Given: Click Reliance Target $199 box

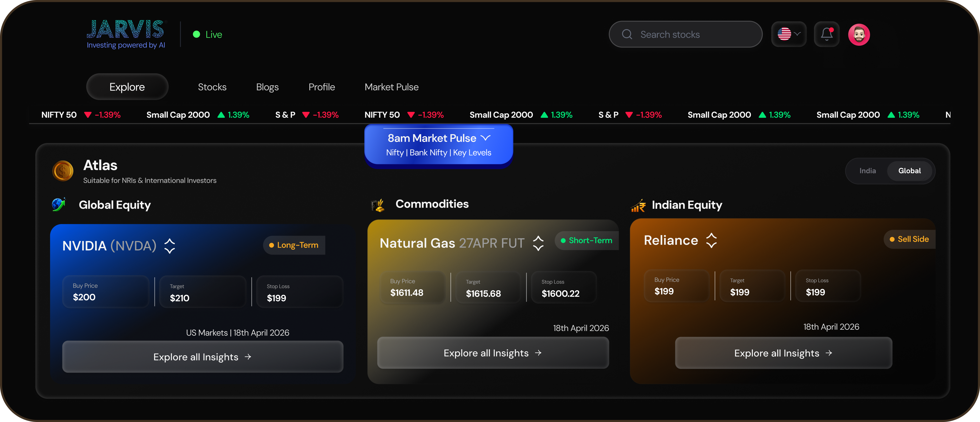Looking at the screenshot, I should click(x=752, y=286).
